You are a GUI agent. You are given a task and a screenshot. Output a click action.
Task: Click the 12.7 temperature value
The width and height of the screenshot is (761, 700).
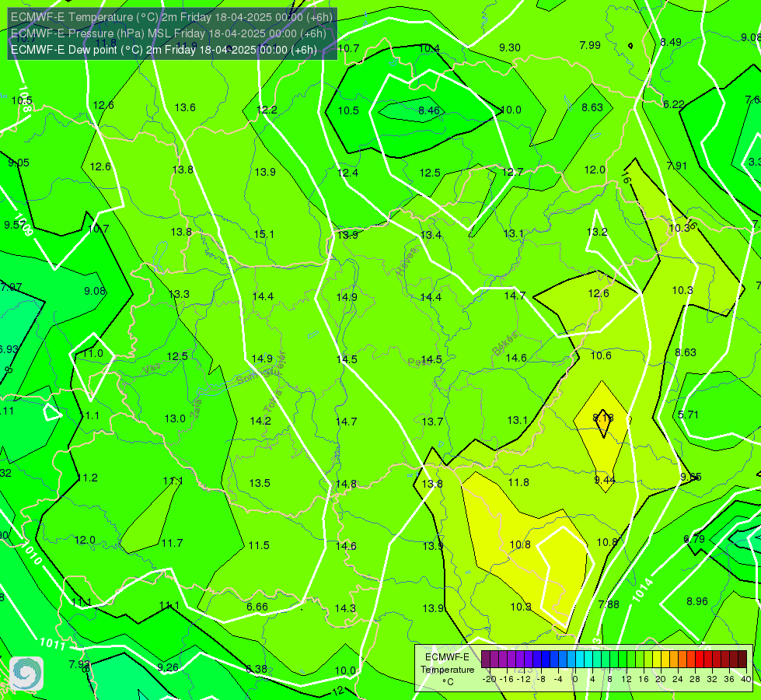click(512, 172)
